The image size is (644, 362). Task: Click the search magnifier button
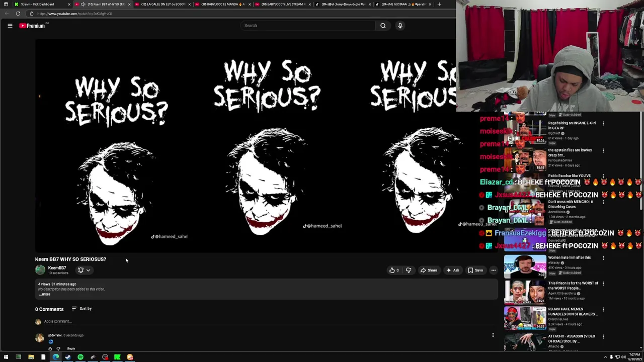click(383, 26)
